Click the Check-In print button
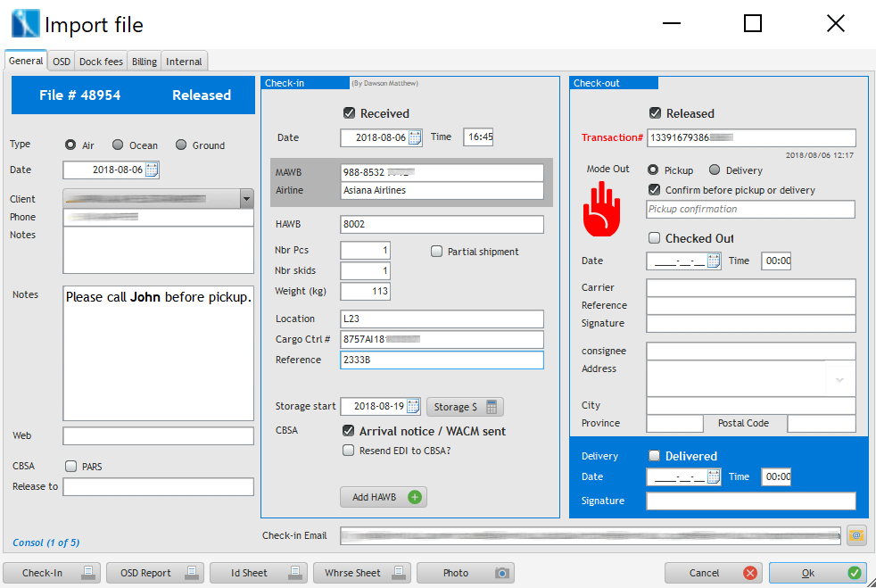This screenshot has height=588, width=876. click(52, 573)
